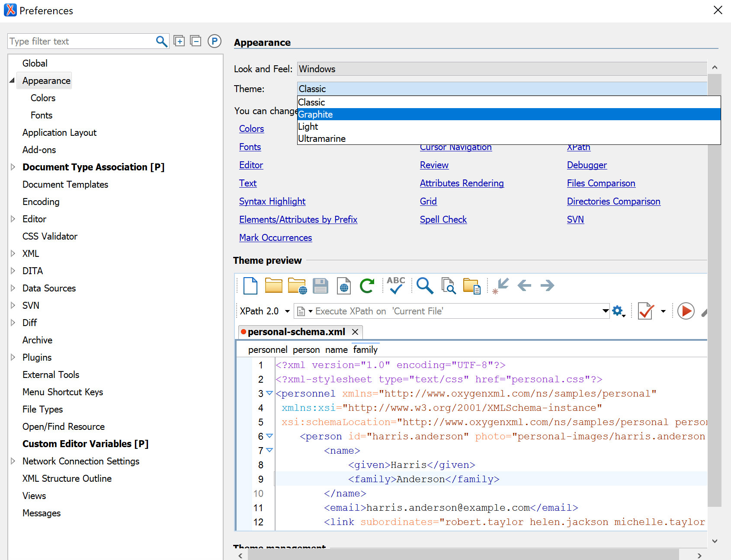731x560 pixels.
Task: Click the Save floppy disk icon
Action: click(320, 286)
